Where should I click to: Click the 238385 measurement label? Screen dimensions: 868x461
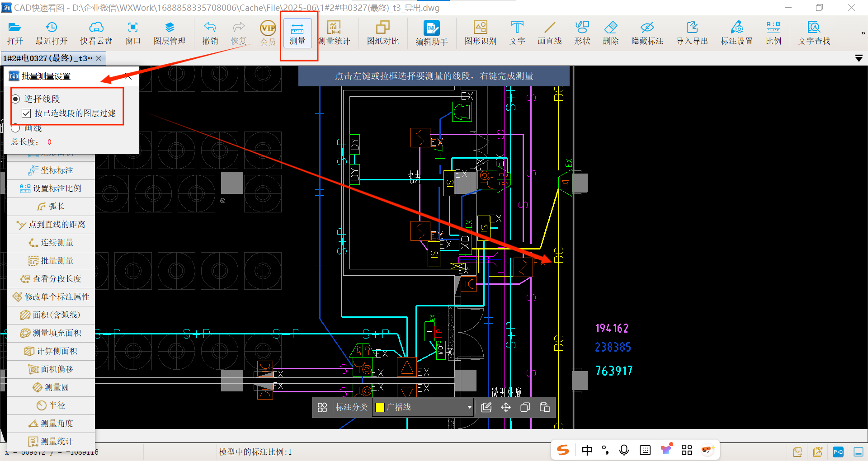613,347
